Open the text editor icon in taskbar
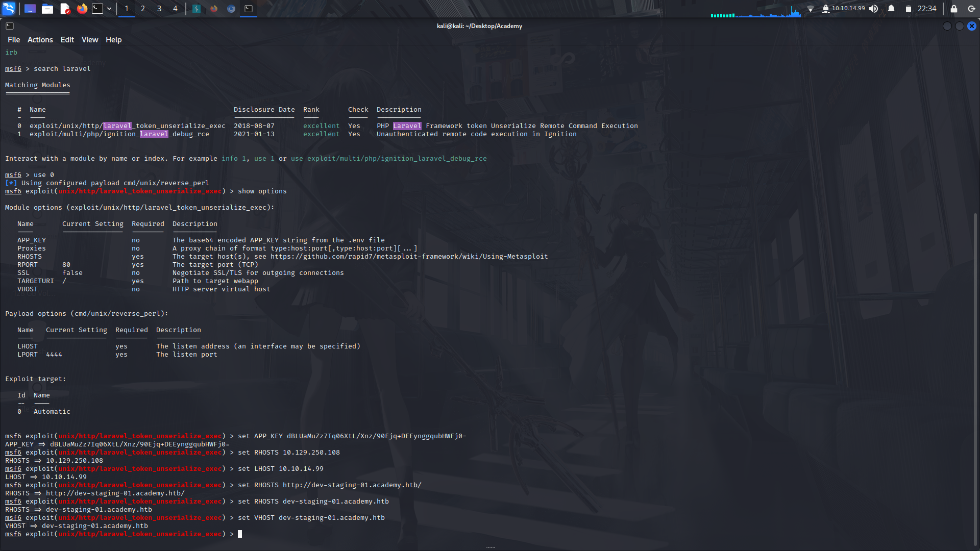Screen dimensions: 980x551 point(65,8)
